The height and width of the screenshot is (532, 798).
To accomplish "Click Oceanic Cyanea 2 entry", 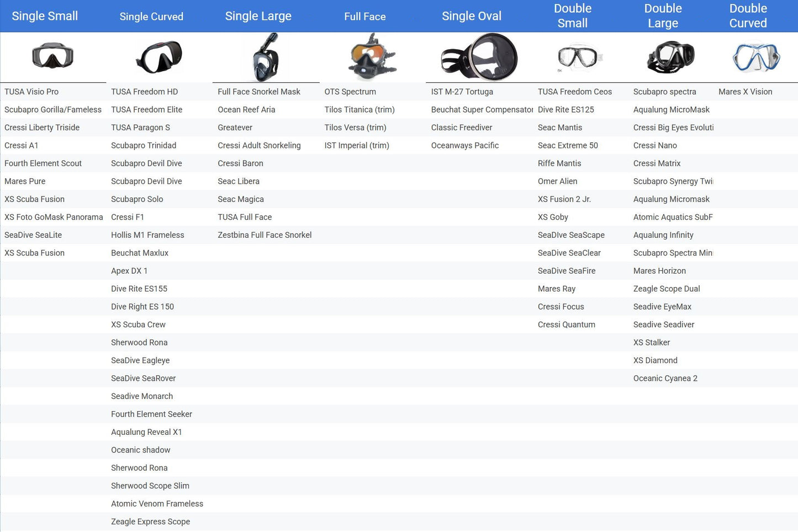I will [665, 378].
